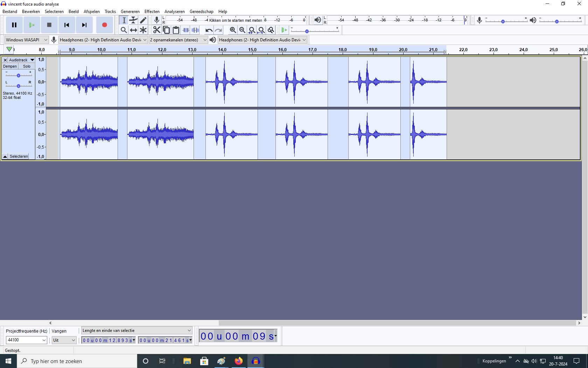Select the Draw pencil tool
This screenshot has width=588, height=368.
[x=143, y=20]
